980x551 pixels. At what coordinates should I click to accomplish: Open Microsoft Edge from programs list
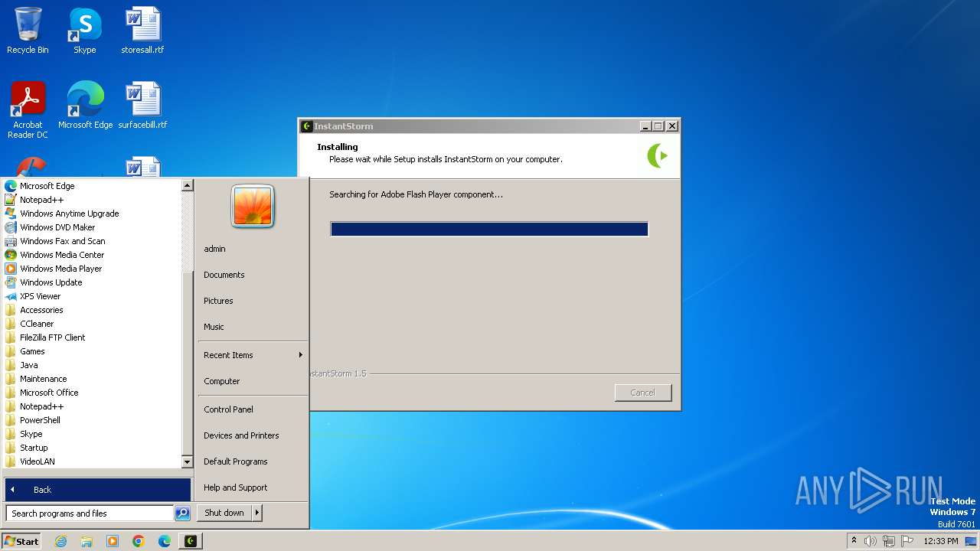tap(92, 186)
